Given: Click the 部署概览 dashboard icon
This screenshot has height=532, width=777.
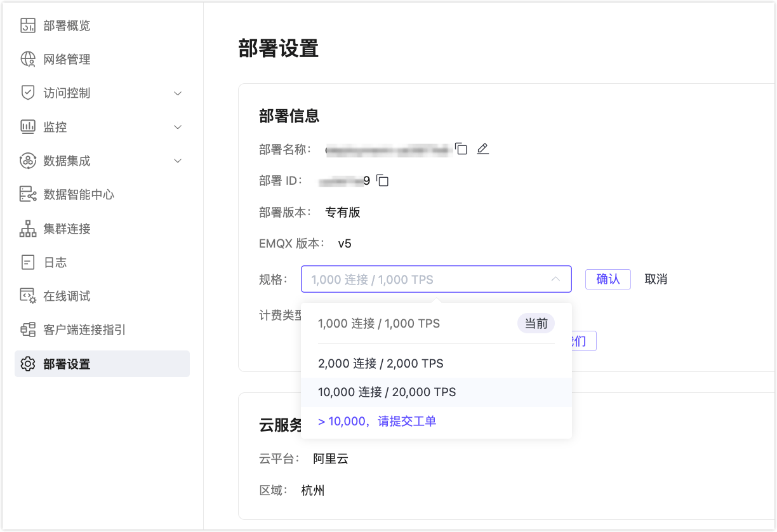Looking at the screenshot, I should tap(28, 25).
